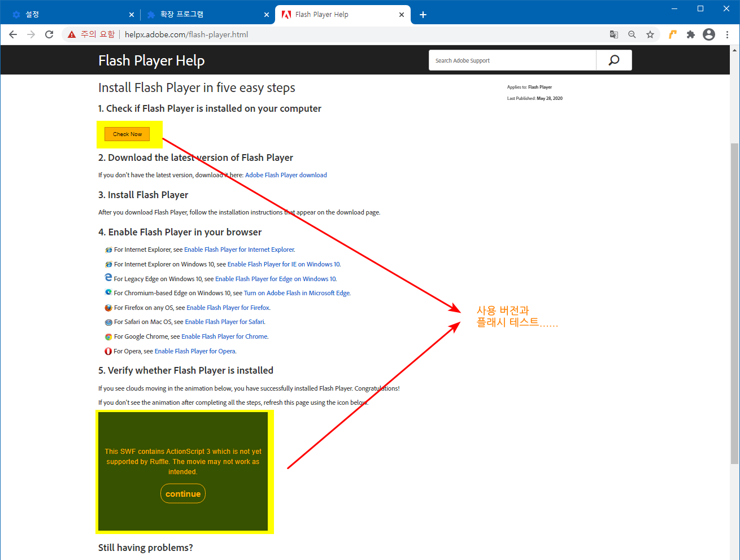This screenshot has width=740, height=560.
Task: Bookmark this page with star icon
Action: pos(650,34)
